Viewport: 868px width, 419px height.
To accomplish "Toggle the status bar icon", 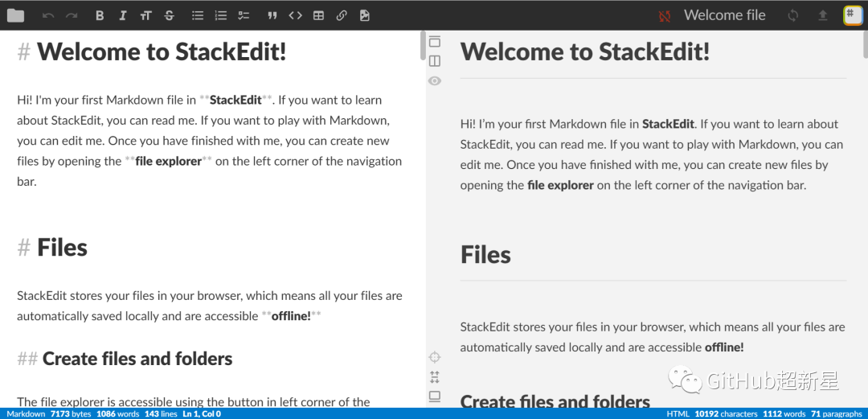I will [x=435, y=396].
